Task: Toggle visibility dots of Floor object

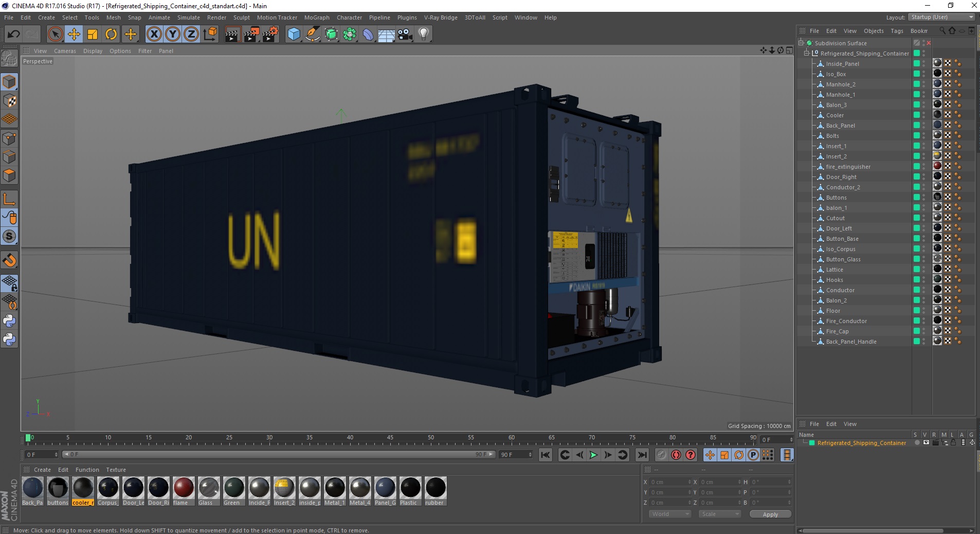Action: [924, 311]
